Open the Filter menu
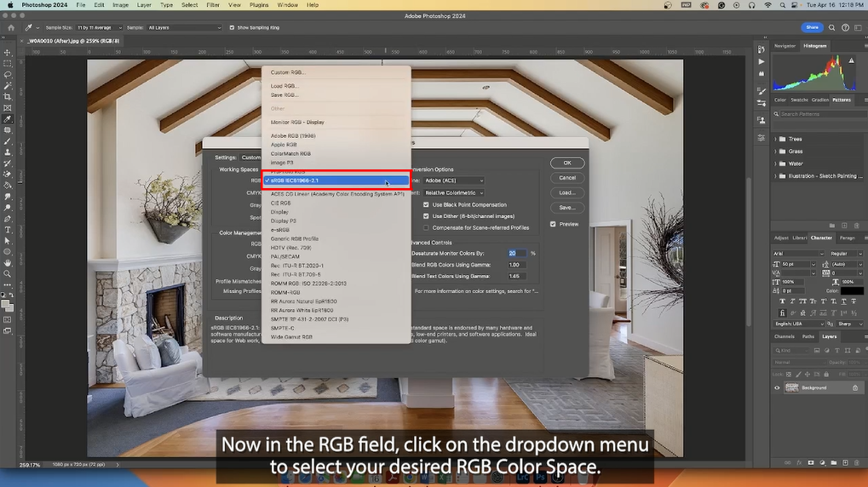 213,5
